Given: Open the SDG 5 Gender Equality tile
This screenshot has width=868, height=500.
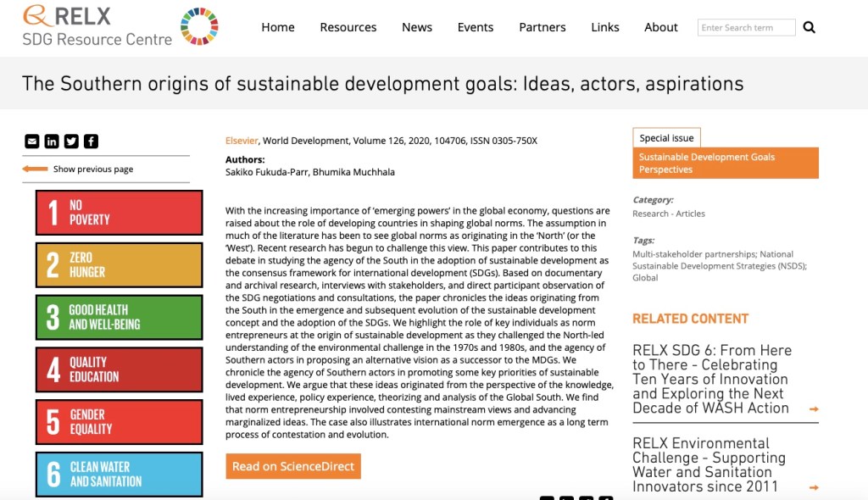Looking at the screenshot, I should click(x=119, y=422).
